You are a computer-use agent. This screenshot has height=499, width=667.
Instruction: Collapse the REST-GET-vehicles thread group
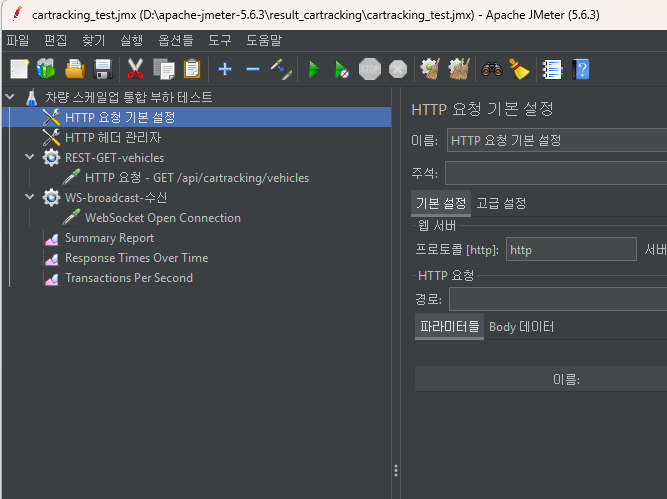(x=29, y=157)
